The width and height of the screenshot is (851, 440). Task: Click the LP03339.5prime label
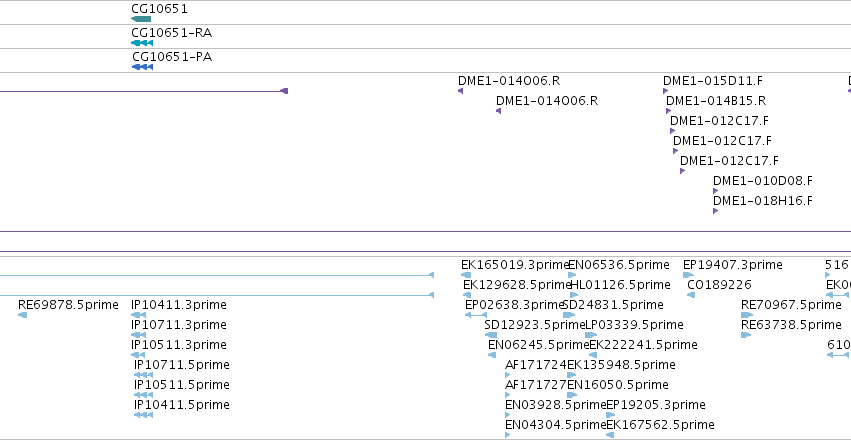point(634,325)
